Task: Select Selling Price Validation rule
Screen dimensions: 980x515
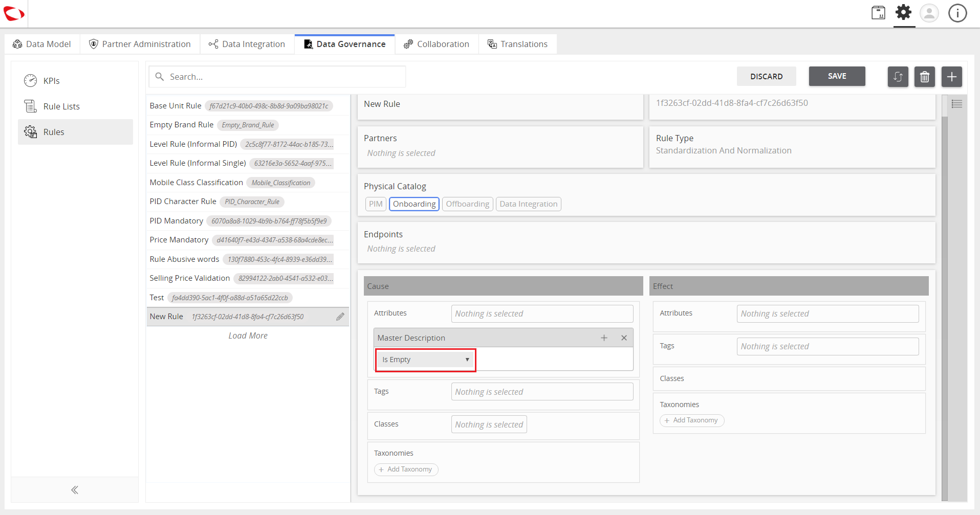Action: click(x=248, y=278)
